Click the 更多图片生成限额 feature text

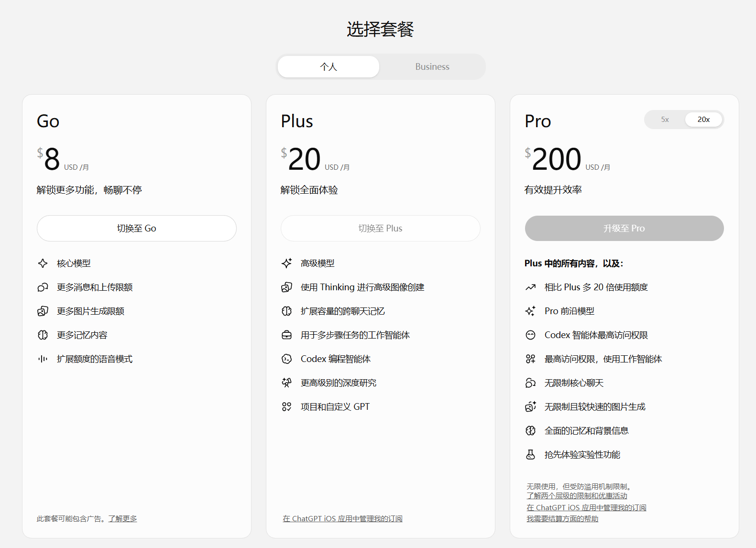point(90,311)
